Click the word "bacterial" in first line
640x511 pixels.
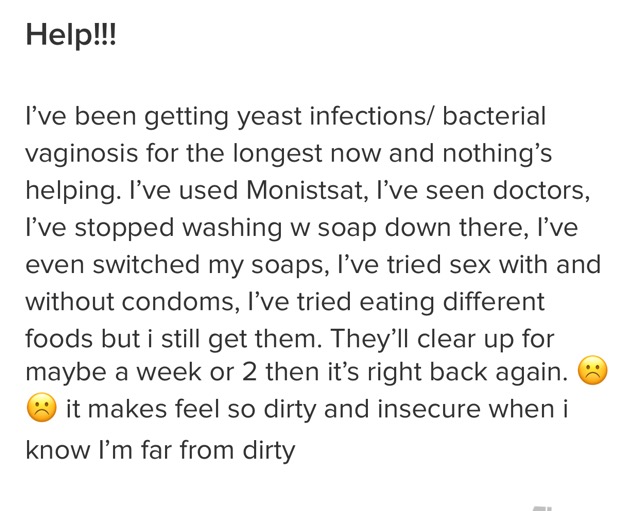pos(494,116)
